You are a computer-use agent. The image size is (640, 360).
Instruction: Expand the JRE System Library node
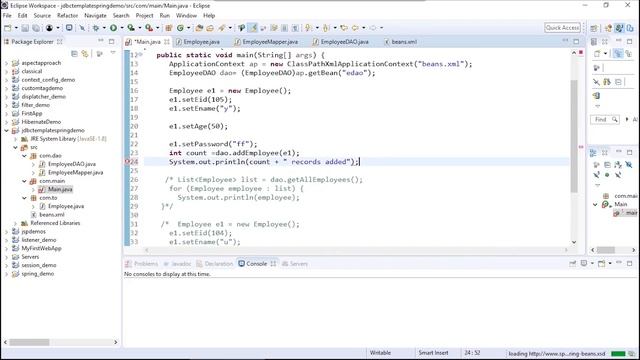coord(15,139)
